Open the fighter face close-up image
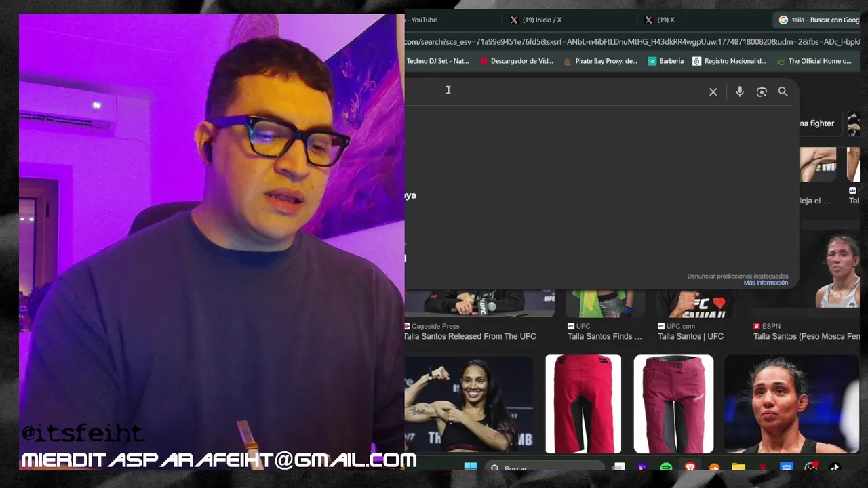This screenshot has width=868, height=488. 791,404
